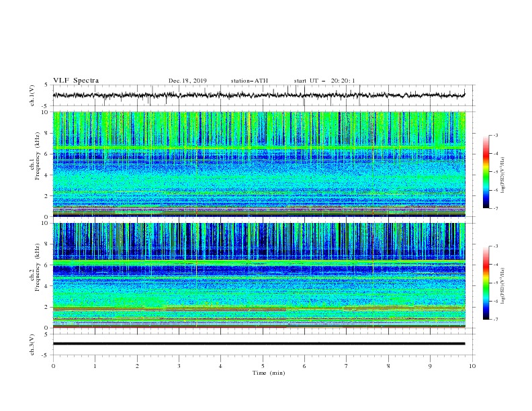This screenshot has height=411, width=532.
Task: Click the ch.1 spectrogram panel
Action: [259, 164]
